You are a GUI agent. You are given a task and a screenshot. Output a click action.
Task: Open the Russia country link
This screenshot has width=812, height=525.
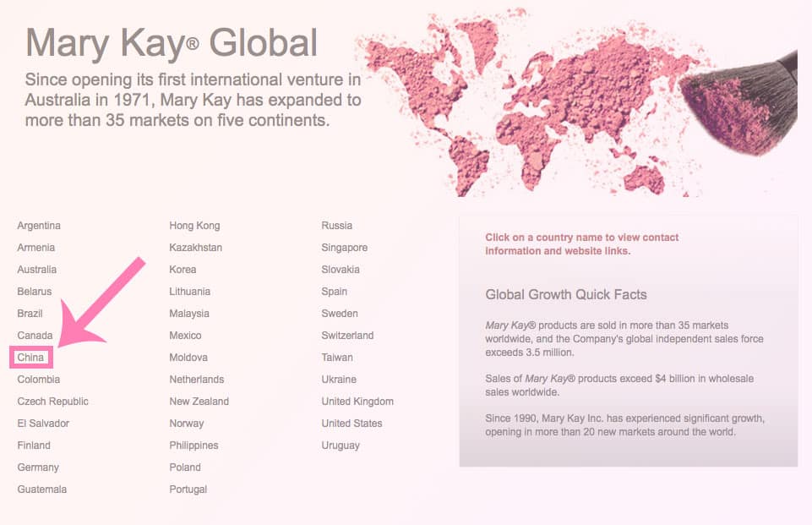click(x=336, y=226)
